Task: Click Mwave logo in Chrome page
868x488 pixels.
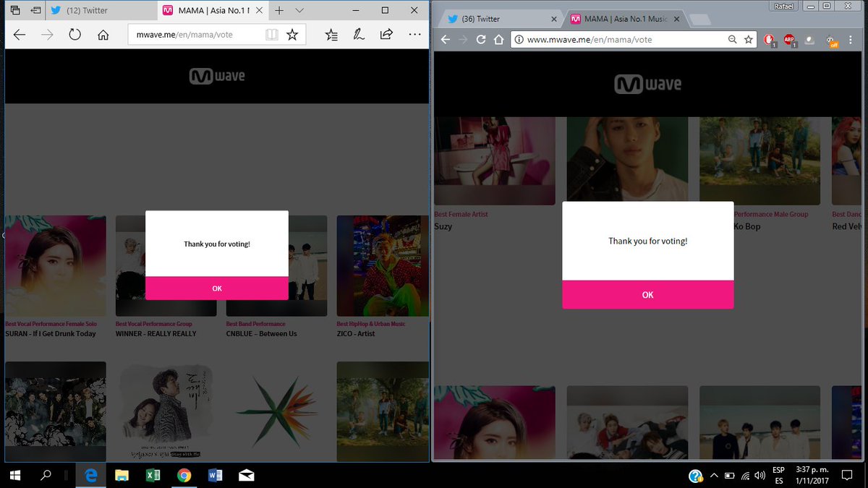Action: tap(648, 84)
